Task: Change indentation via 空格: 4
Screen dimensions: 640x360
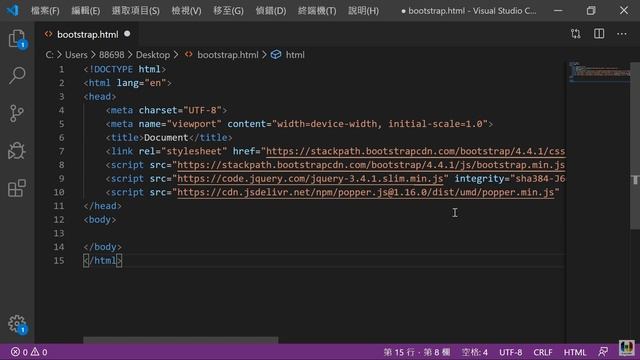Action: [475, 352]
